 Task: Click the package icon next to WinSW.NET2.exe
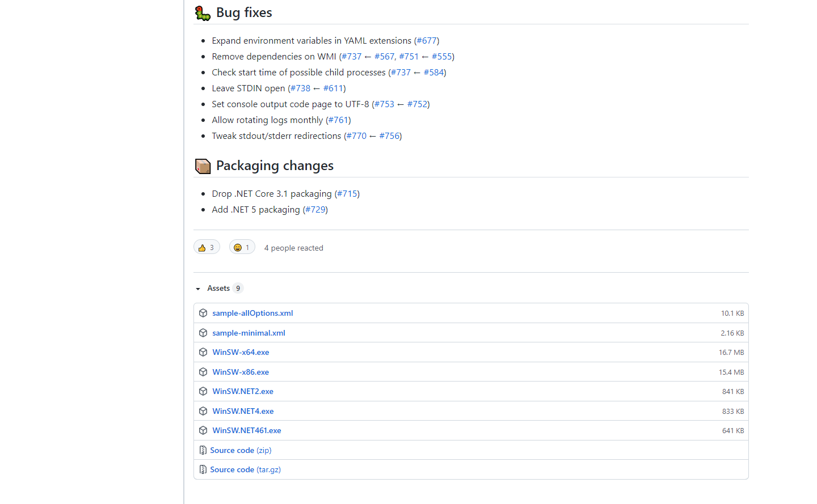(x=203, y=391)
